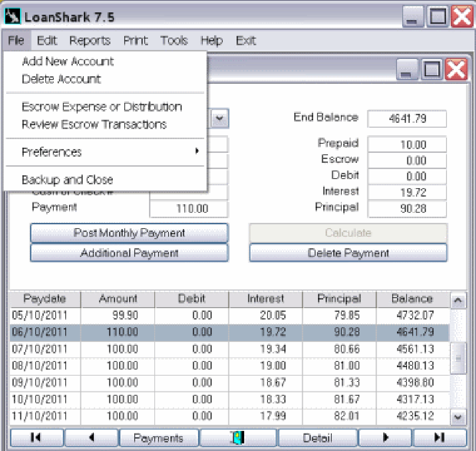The height and width of the screenshot is (451, 476).
Task: Click balance cell 4235.12
Action: 413,416
